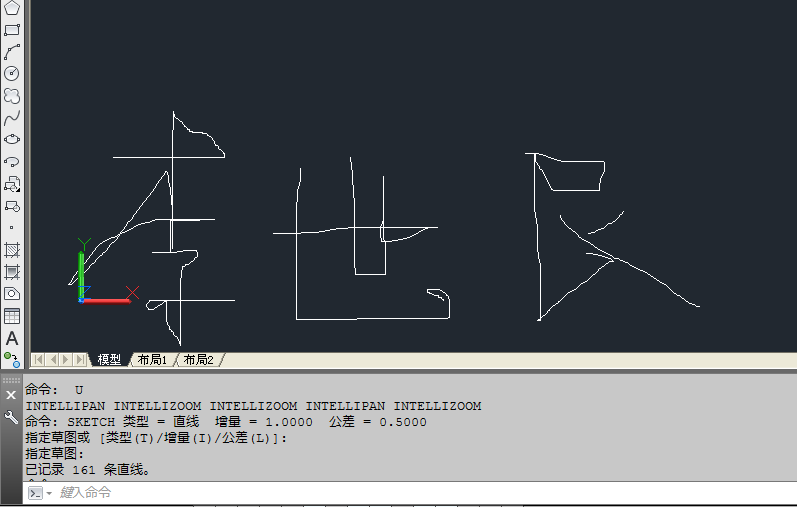797x507 pixels.
Task: Select the Rectangle draw tool
Action: [x=12, y=30]
